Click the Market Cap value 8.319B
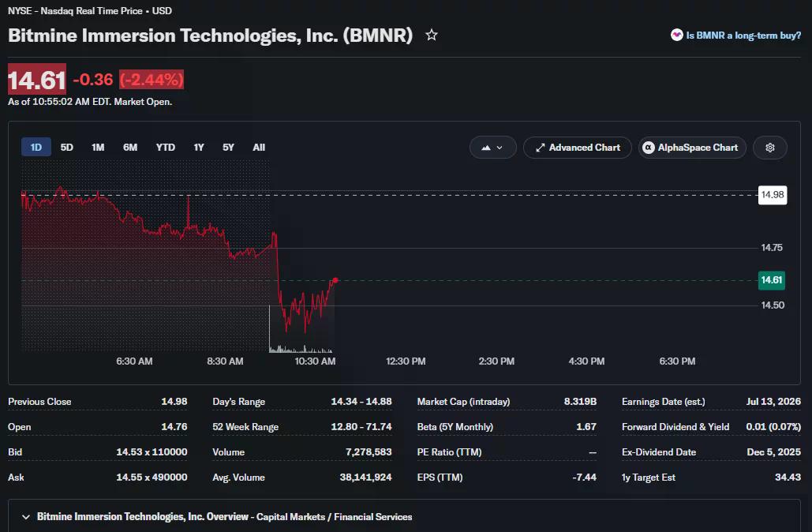 (x=580, y=402)
